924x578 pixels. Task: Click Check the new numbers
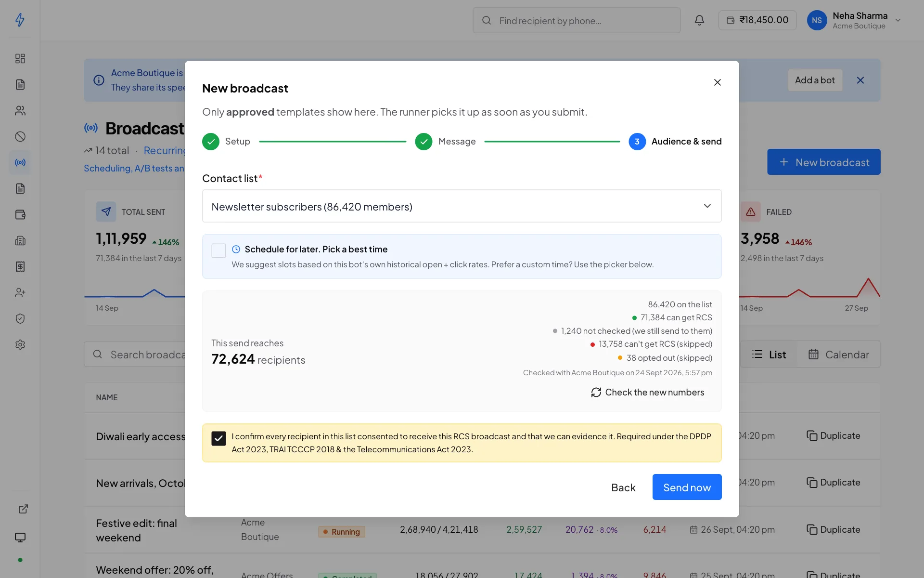[648, 393]
